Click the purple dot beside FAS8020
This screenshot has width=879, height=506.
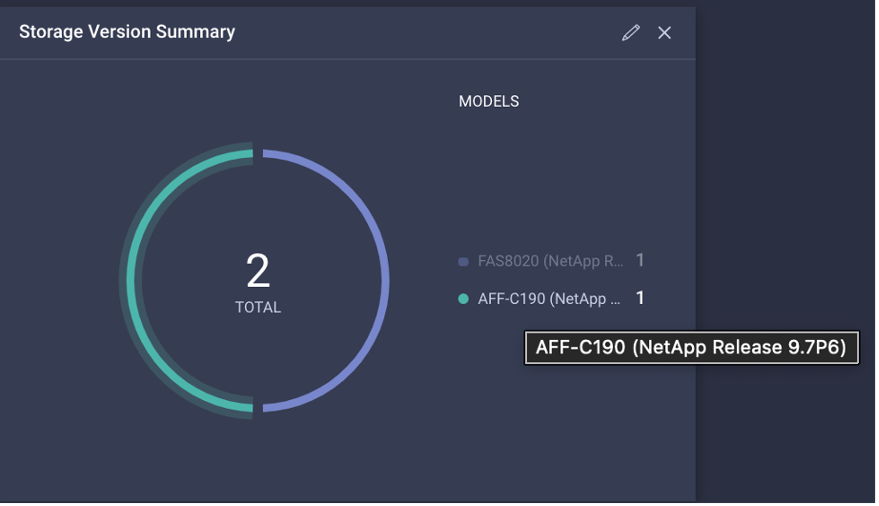point(463,262)
